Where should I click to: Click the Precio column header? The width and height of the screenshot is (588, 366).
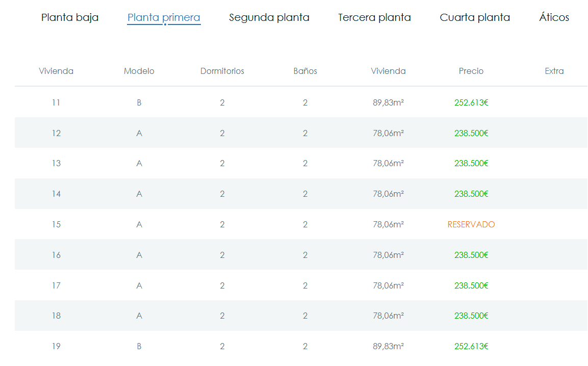click(x=471, y=71)
